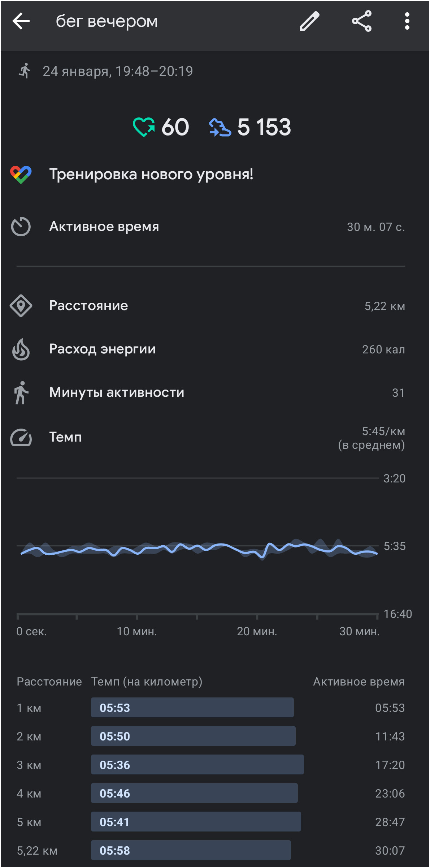Viewport: 430px width, 868px height.
Task: Tap the Минуты активности walking icon
Action: tap(21, 393)
